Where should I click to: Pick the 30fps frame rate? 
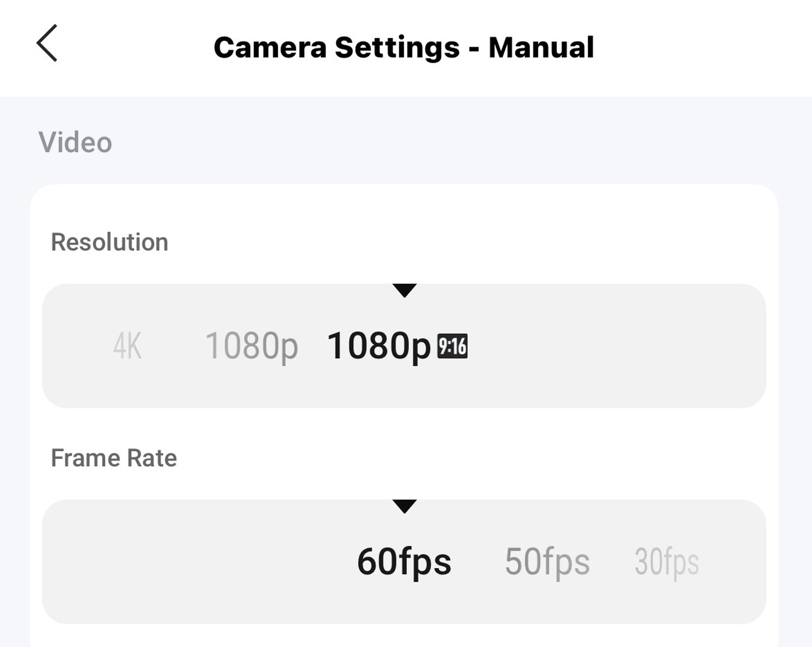pos(667,562)
